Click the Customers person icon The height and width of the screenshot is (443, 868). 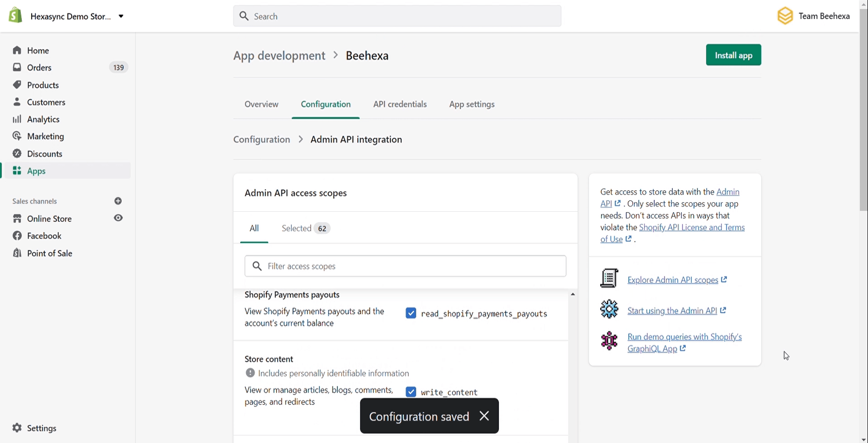(x=17, y=102)
